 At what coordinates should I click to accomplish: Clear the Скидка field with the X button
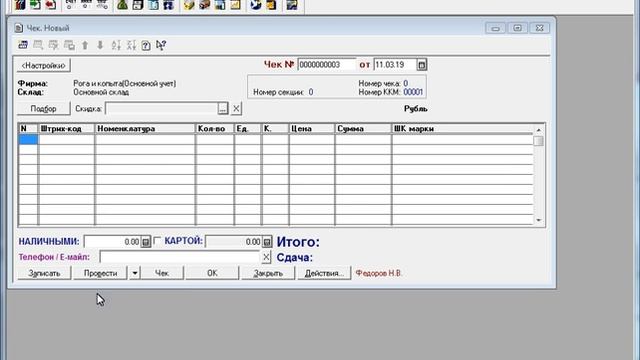[x=236, y=109]
